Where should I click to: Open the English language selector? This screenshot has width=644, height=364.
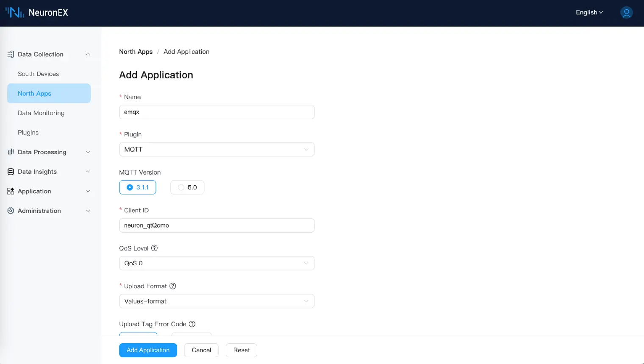[589, 13]
